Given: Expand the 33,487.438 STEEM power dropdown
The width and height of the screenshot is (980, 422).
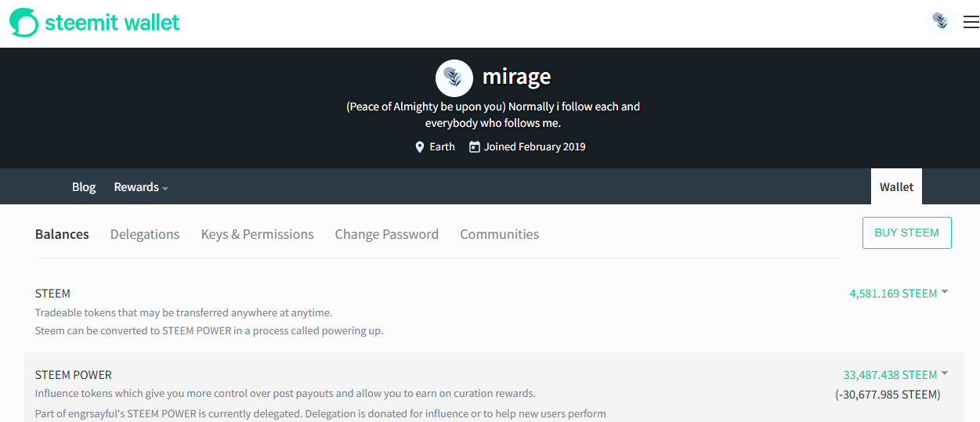Looking at the screenshot, I should point(895,375).
